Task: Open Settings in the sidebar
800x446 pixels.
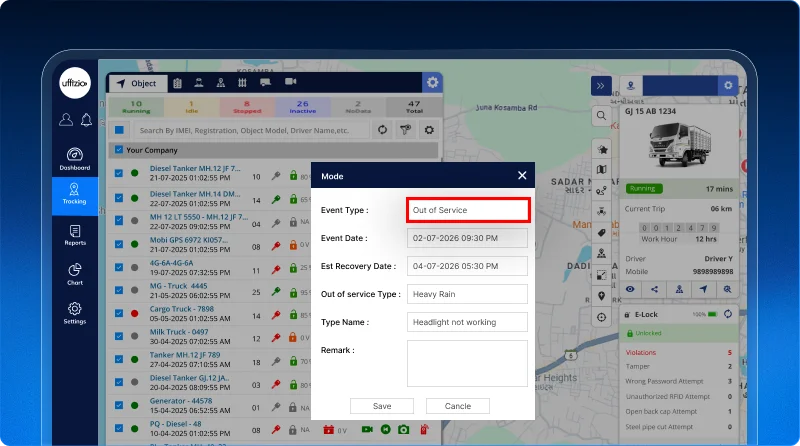Action: (x=74, y=313)
